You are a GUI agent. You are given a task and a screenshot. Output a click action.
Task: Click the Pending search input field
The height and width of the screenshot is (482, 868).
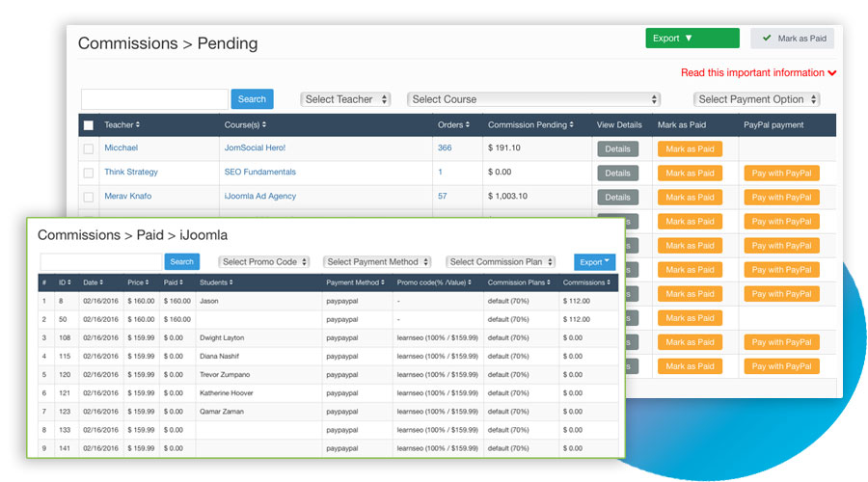point(154,99)
